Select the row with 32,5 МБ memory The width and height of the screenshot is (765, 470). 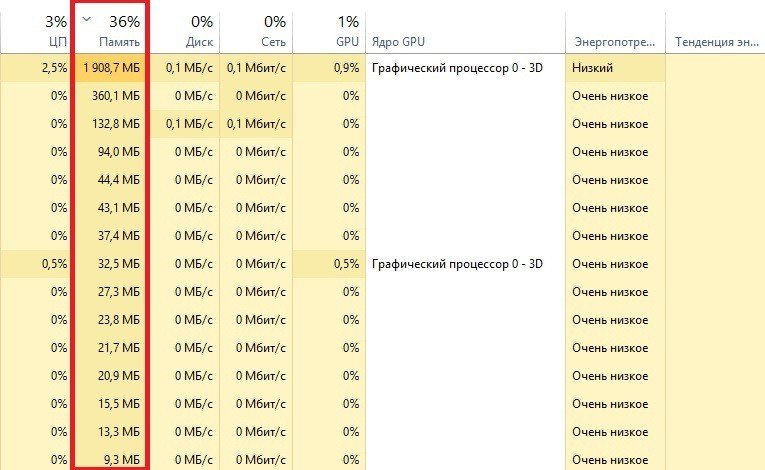tap(382, 264)
